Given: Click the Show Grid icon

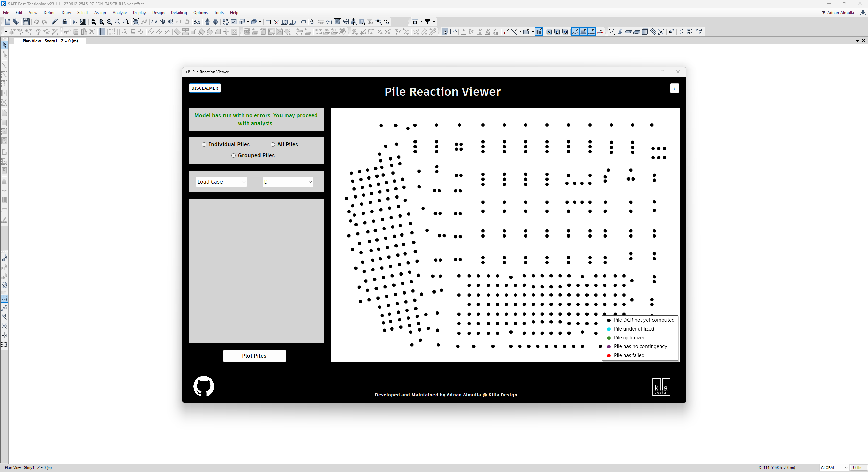Looking at the screenshot, I should tap(102, 32).
